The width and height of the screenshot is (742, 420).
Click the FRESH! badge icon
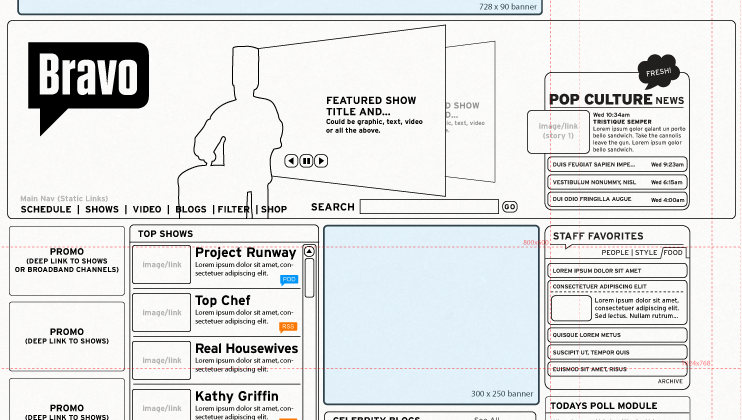coord(658,72)
